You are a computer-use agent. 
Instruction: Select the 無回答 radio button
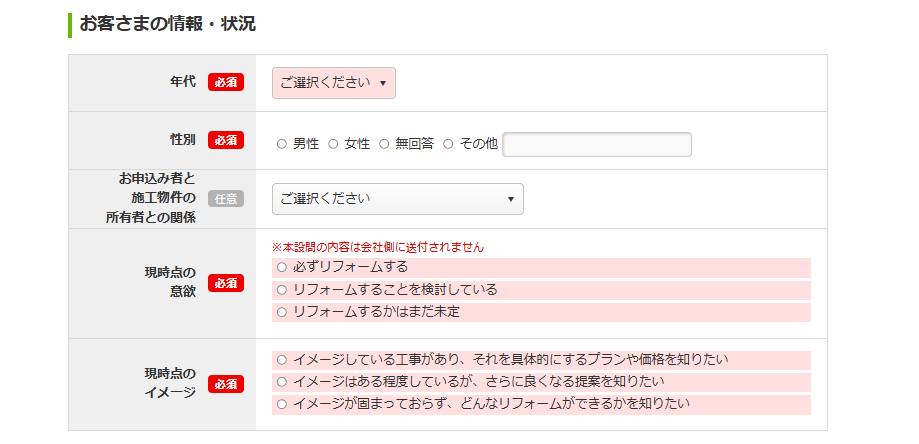384,144
